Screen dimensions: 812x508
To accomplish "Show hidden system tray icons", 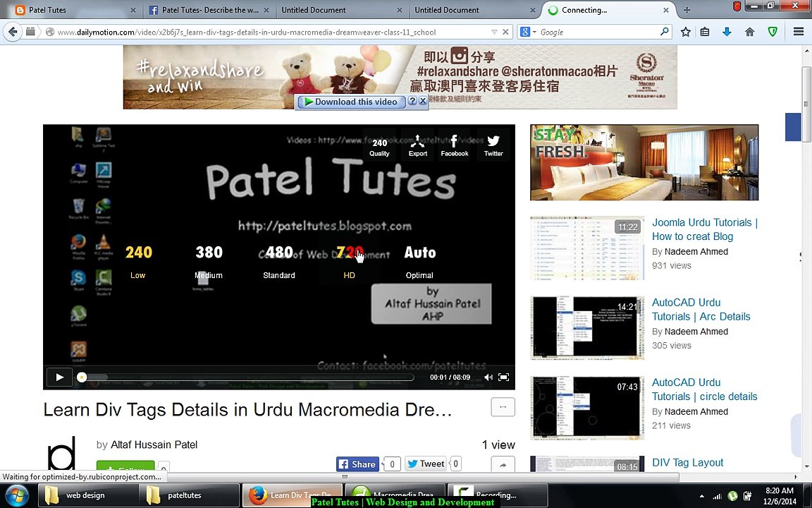I will coord(702,496).
